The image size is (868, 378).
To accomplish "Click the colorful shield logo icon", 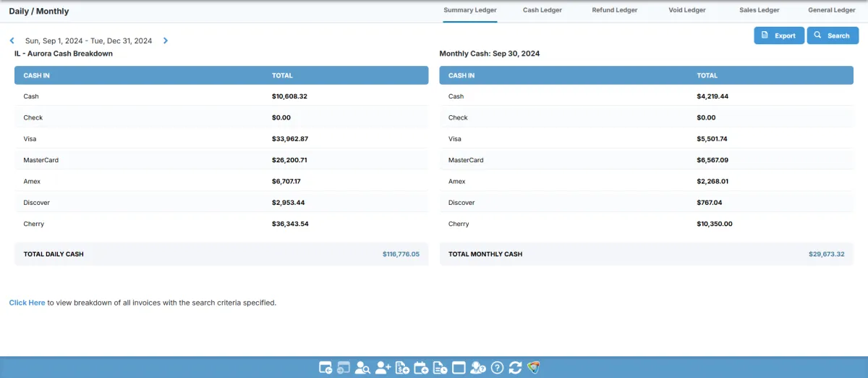I will [534, 368].
